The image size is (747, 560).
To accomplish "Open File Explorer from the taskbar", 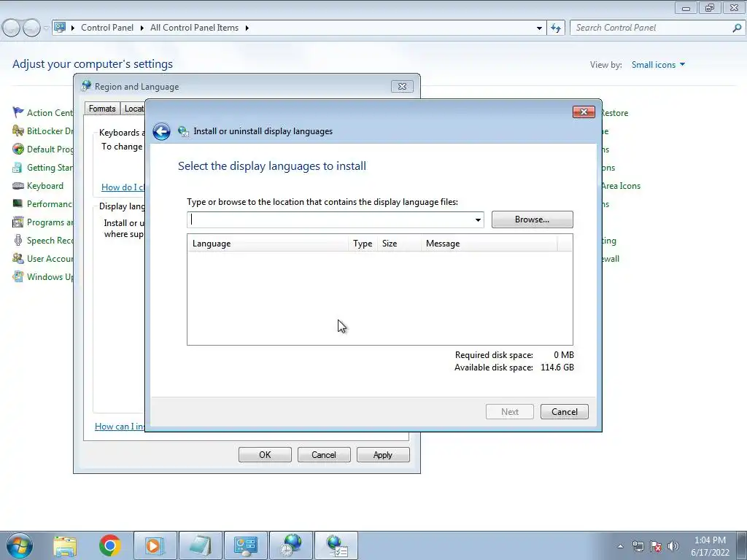I will click(x=65, y=545).
